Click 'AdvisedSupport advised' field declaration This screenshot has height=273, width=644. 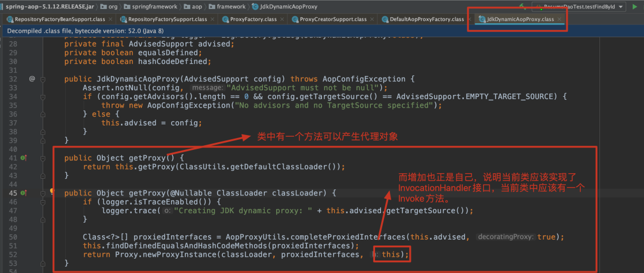click(x=181, y=44)
